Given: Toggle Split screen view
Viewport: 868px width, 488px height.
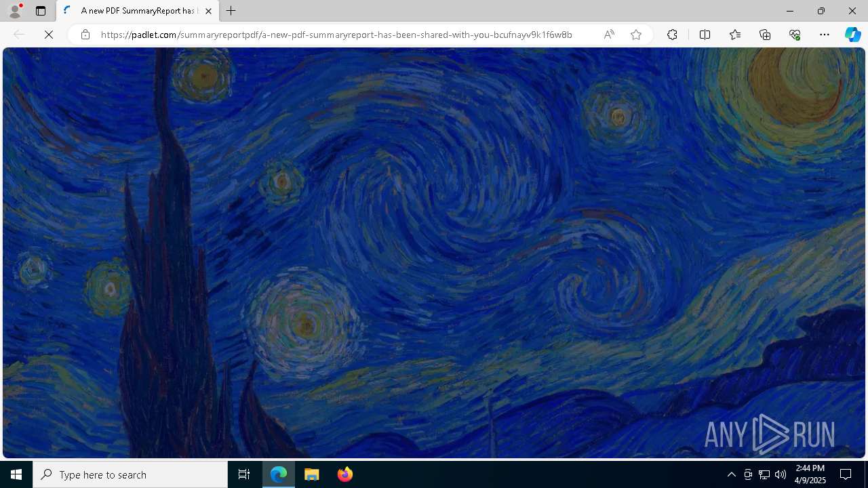Looking at the screenshot, I should pyautogui.click(x=705, y=35).
